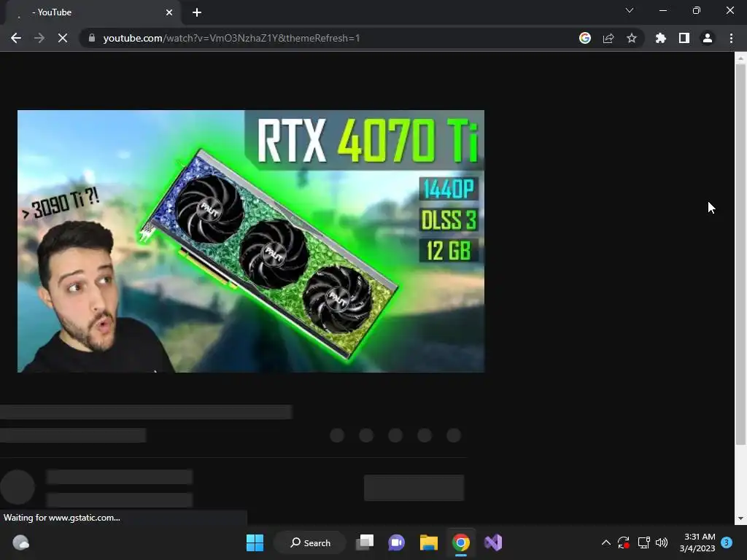This screenshot has height=560, width=747.
Task: Stop loading the page
Action: 63,38
